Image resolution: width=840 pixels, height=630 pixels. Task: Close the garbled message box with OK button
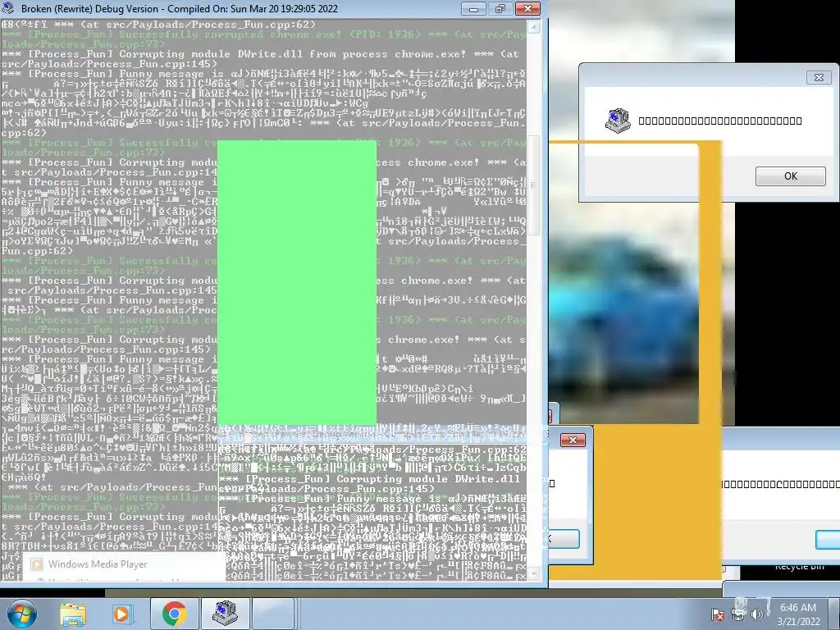click(x=819, y=77)
